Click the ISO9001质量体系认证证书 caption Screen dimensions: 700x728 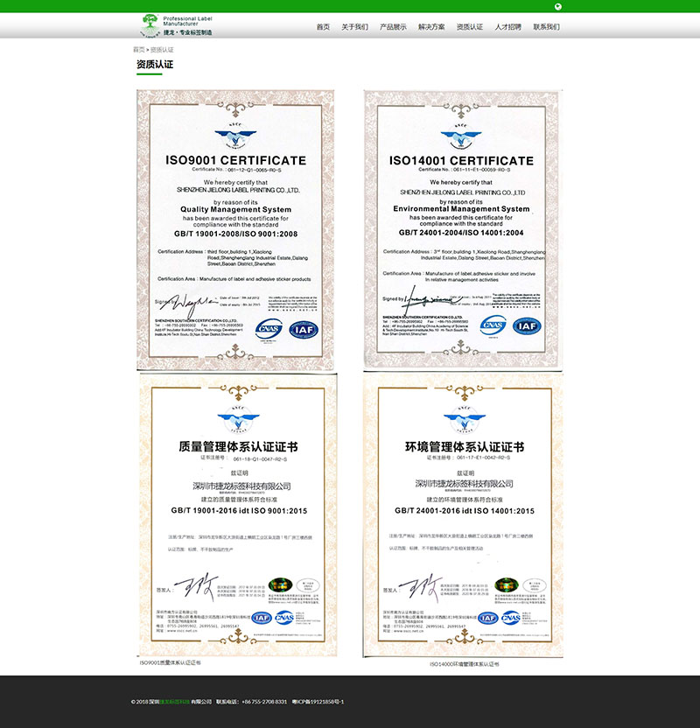[170, 662]
